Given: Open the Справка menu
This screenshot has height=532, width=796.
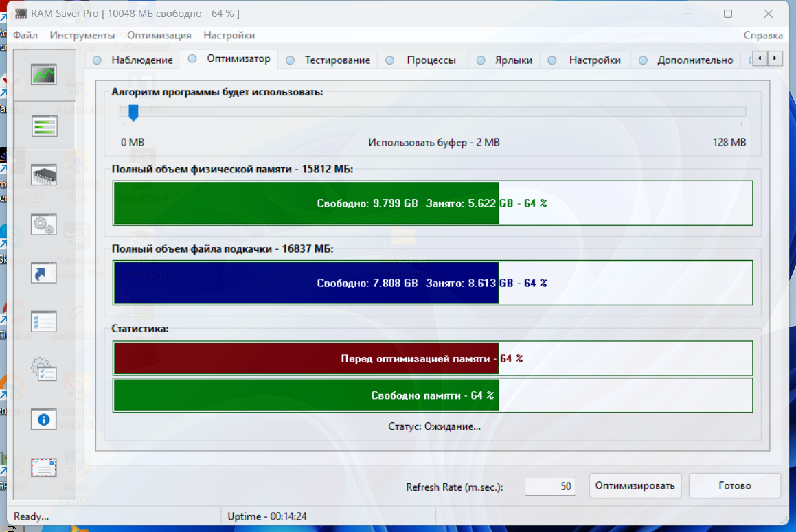Looking at the screenshot, I should tap(763, 35).
